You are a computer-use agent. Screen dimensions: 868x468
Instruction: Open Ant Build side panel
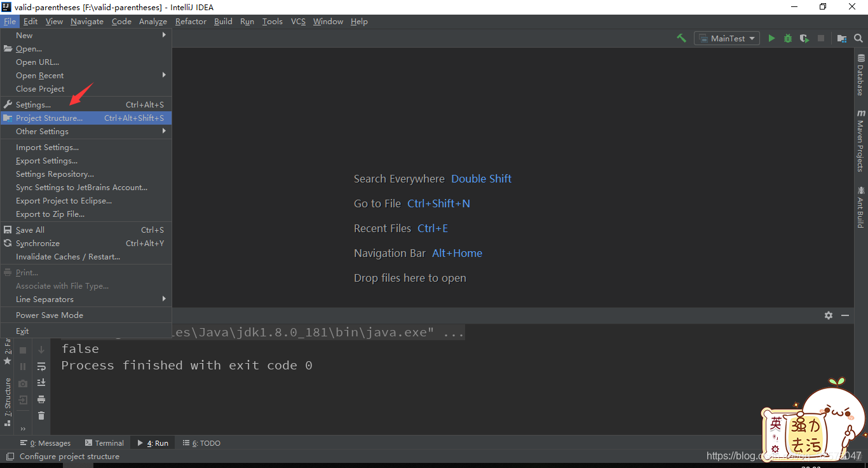pyautogui.click(x=861, y=207)
